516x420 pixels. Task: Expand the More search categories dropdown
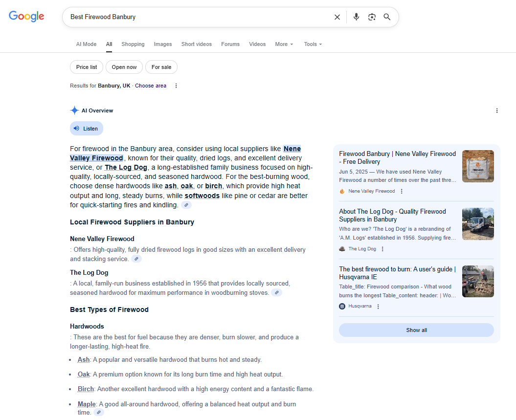(284, 44)
